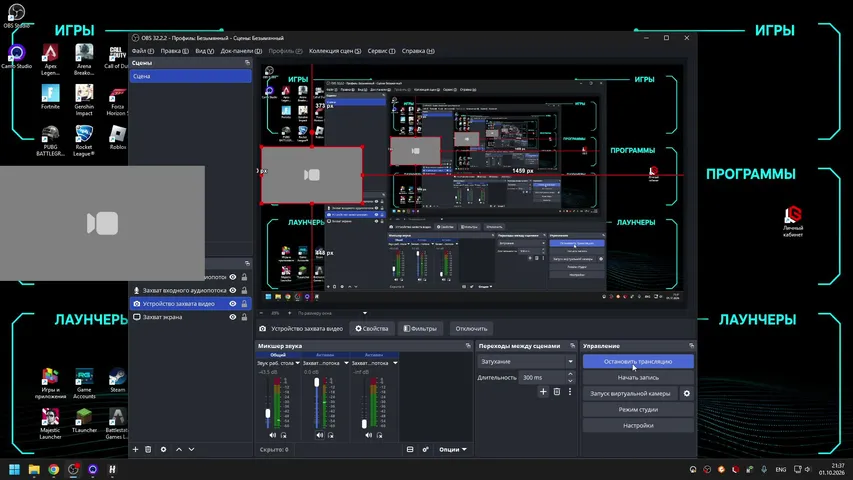
Task: Click Запуск виртуальной камеры button
Action: click(x=630, y=393)
